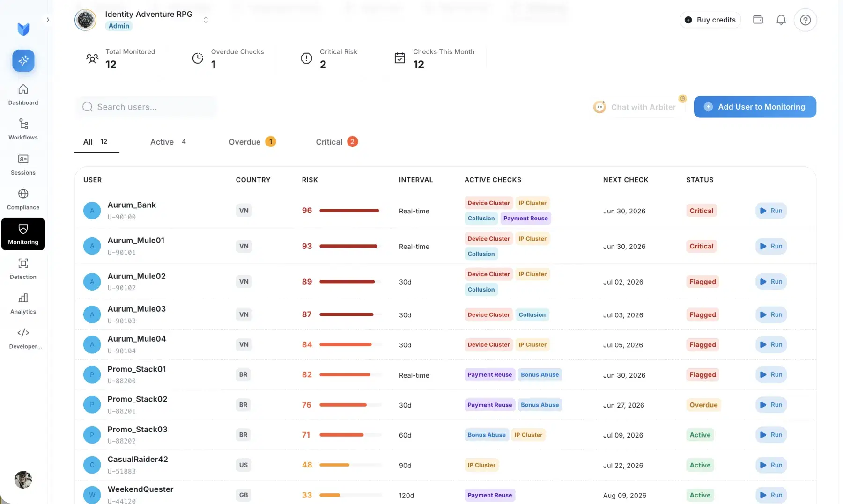This screenshot has width=843, height=504.
Task: Click Collusion tag for Aurum_Mule03
Action: point(532,315)
